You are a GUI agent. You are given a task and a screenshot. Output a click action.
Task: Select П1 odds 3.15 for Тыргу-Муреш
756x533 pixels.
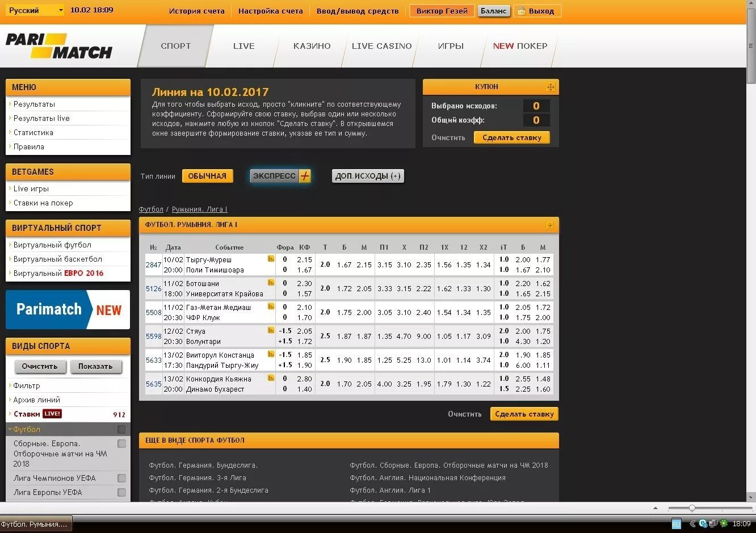[x=384, y=265]
